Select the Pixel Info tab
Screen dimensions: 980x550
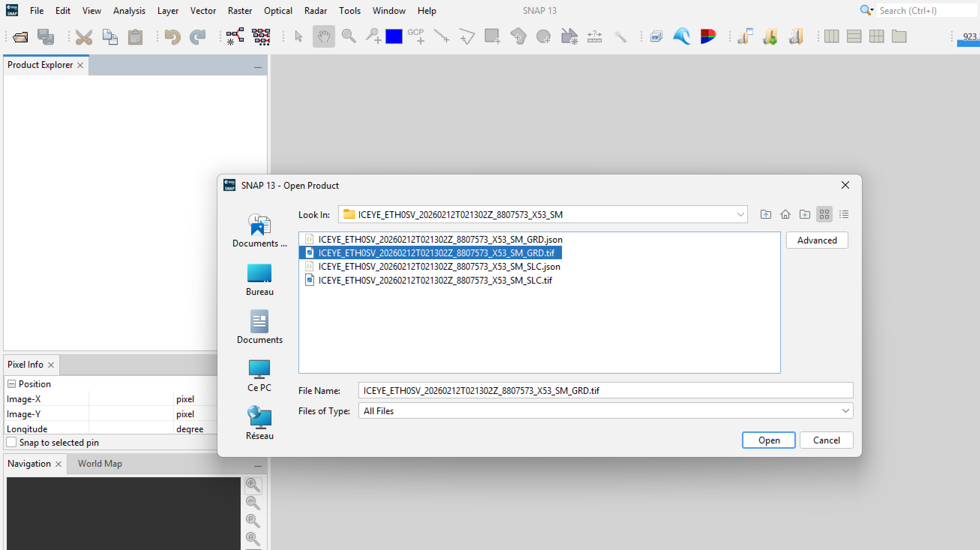(x=25, y=365)
